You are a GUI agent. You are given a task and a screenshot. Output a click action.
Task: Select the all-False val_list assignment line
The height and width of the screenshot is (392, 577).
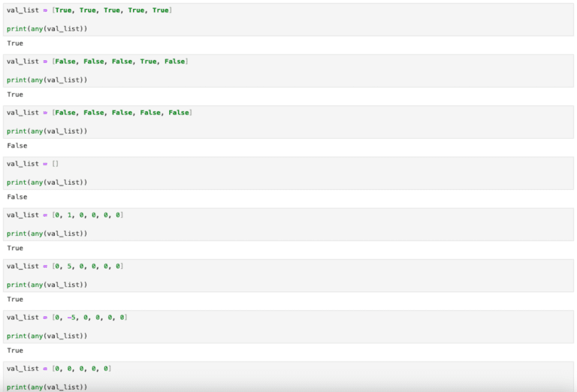[99, 113]
